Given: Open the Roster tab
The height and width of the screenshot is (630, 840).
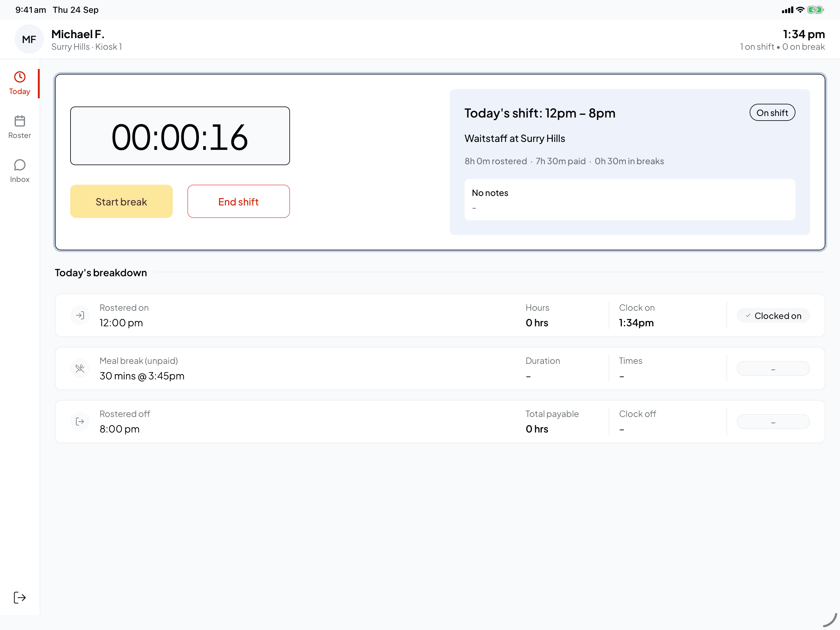Looking at the screenshot, I should 19,127.
